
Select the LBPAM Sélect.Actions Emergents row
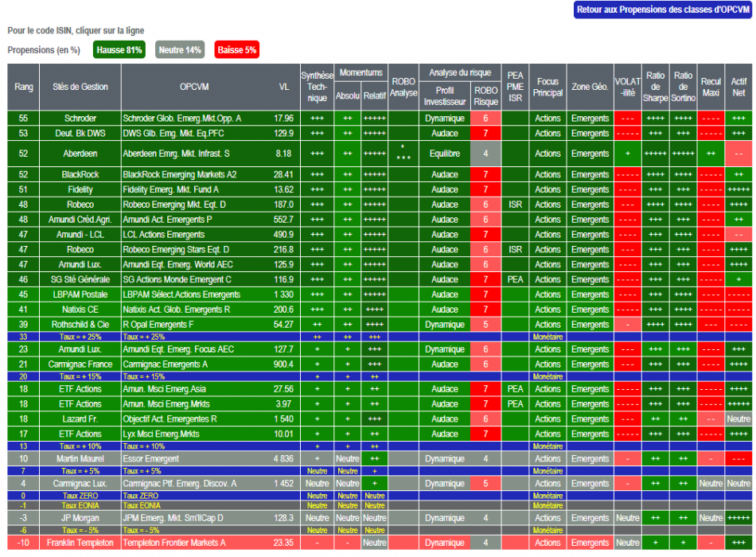point(380,294)
